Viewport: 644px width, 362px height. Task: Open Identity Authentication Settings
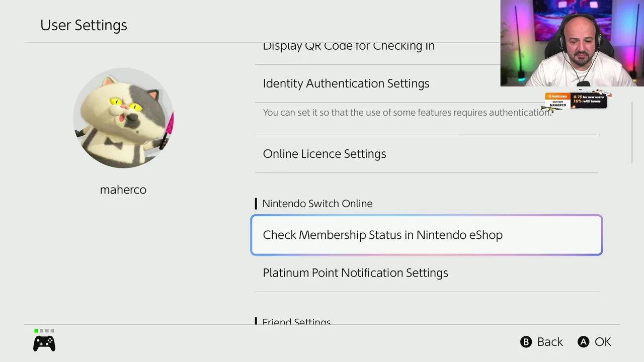(x=427, y=83)
